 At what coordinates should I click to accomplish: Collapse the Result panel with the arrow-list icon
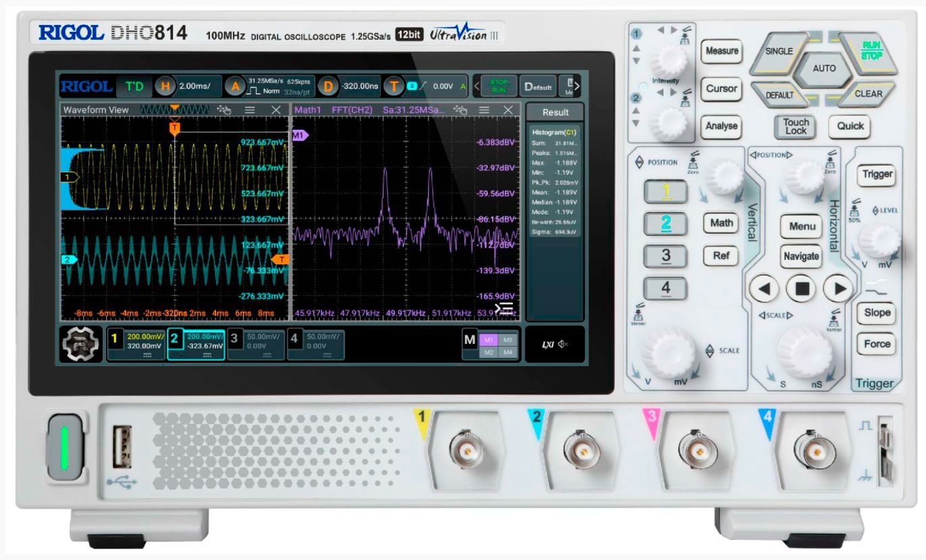click(504, 309)
